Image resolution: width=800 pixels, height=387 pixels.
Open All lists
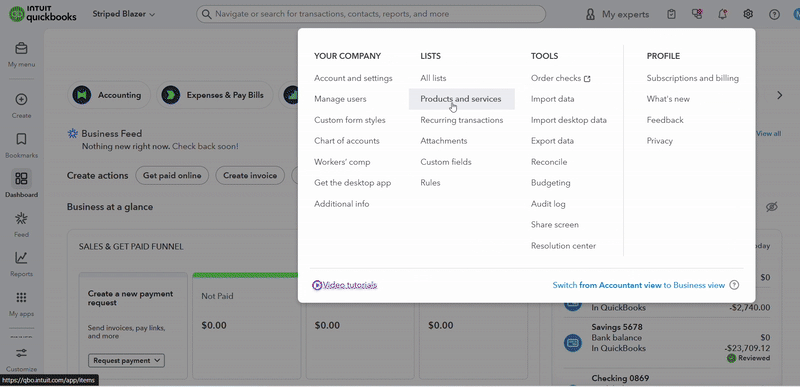click(x=433, y=78)
